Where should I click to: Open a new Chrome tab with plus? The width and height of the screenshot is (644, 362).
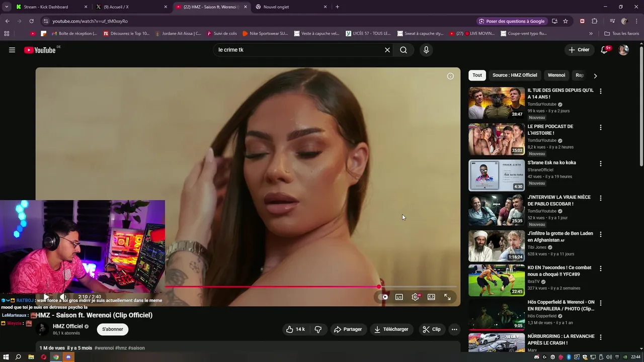click(337, 7)
